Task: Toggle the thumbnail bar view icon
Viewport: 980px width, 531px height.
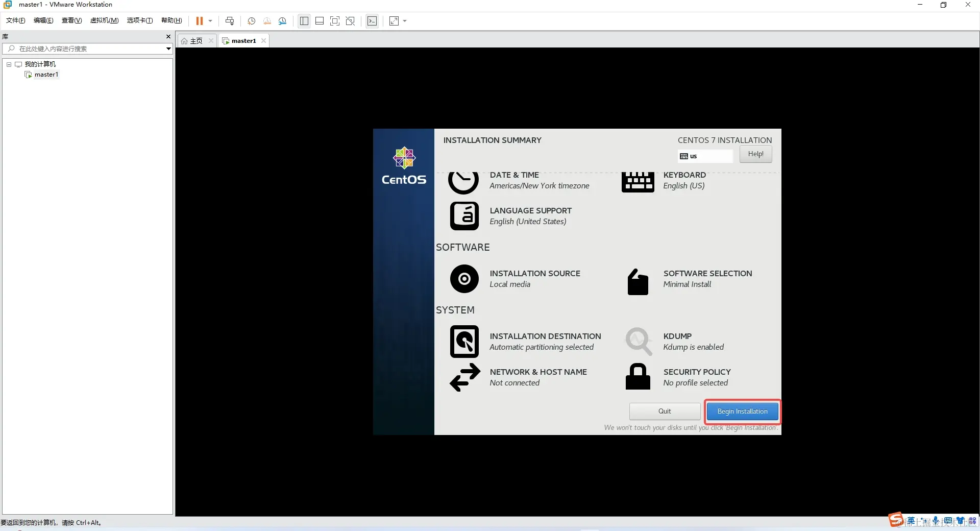Action: pyautogui.click(x=320, y=21)
